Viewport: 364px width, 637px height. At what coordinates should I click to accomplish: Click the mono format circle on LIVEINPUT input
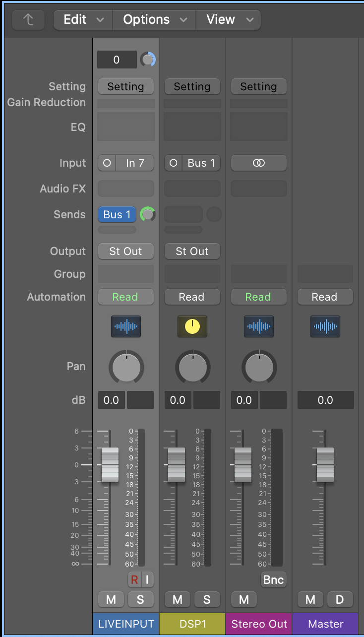pos(107,163)
